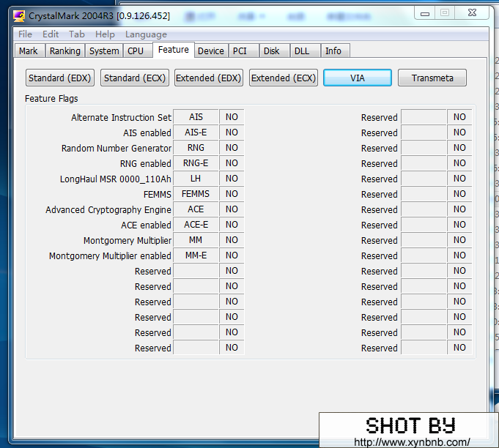Switch to the System tab

click(104, 51)
